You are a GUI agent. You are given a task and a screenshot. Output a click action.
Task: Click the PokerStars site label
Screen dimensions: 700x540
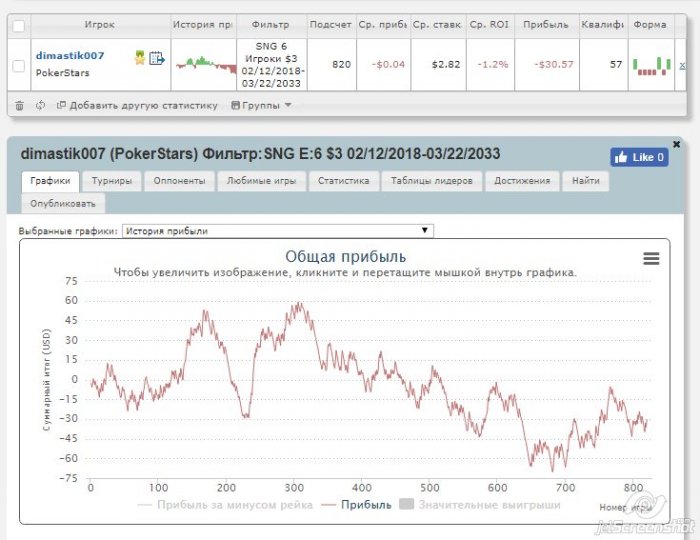tap(62, 73)
